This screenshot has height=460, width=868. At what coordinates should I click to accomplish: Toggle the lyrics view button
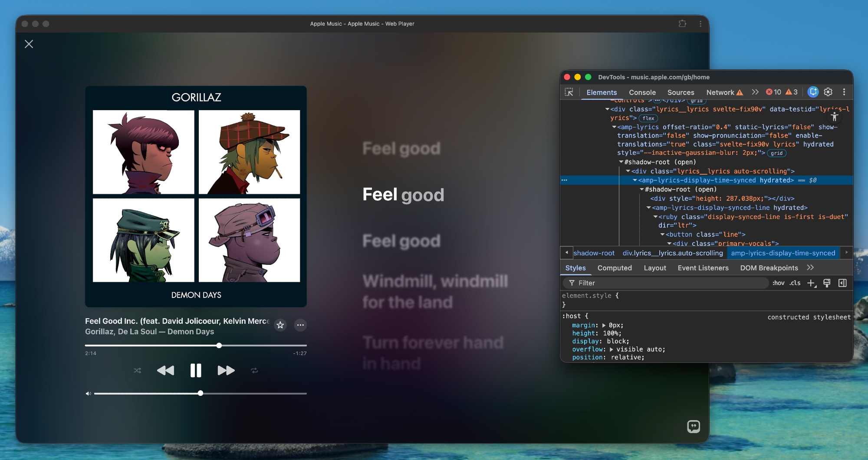[x=693, y=427]
